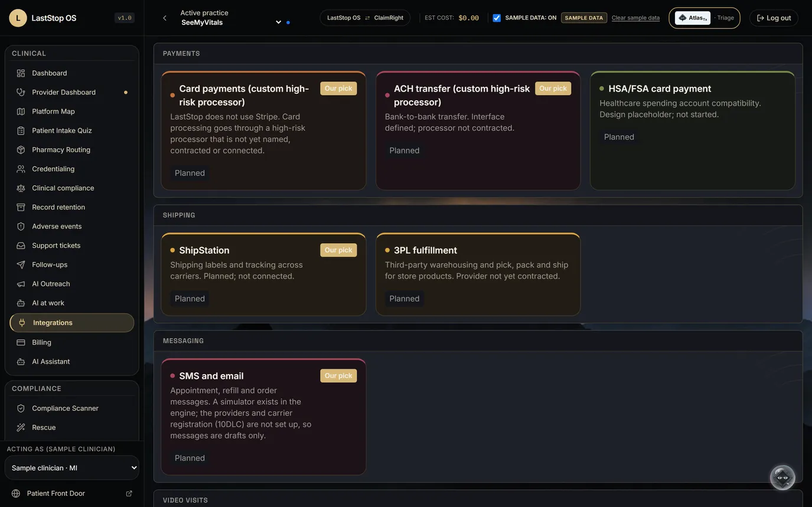812x507 pixels.
Task: Click the Clear sample data link
Action: (635, 18)
